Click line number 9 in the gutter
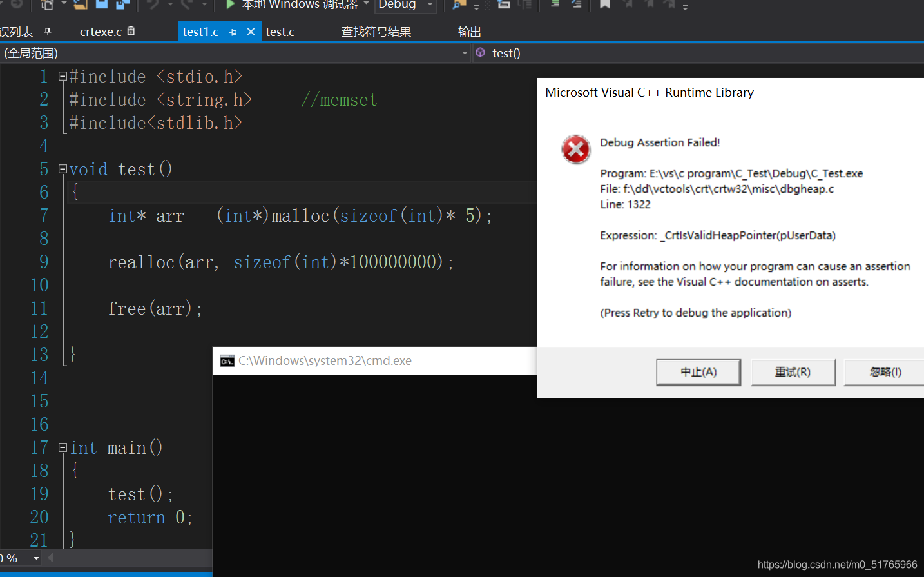 [44, 262]
